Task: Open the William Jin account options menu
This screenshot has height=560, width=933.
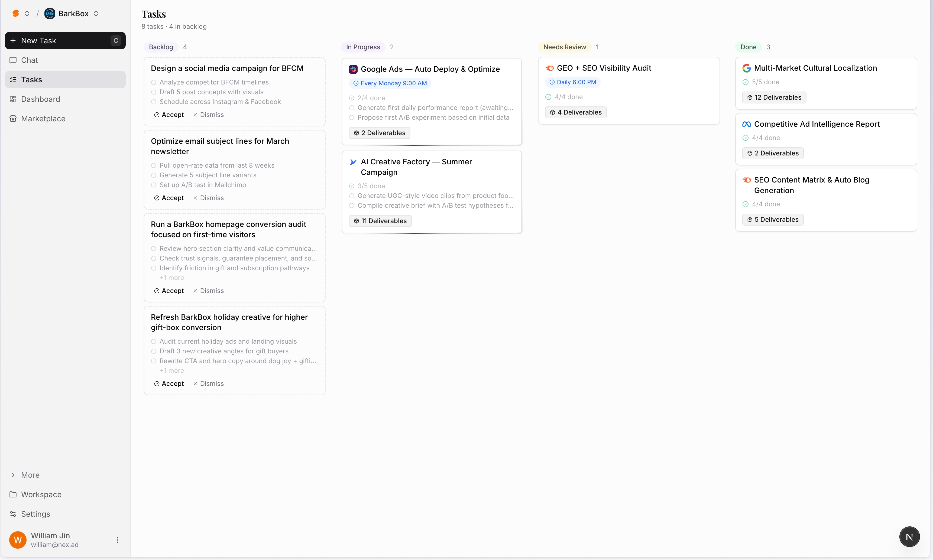Action: (x=117, y=540)
